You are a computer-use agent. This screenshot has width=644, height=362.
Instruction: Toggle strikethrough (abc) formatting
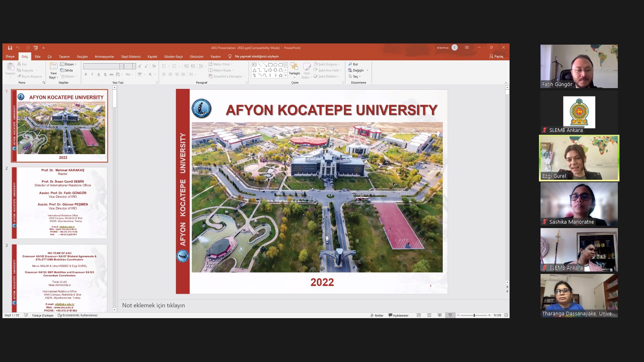click(x=111, y=74)
